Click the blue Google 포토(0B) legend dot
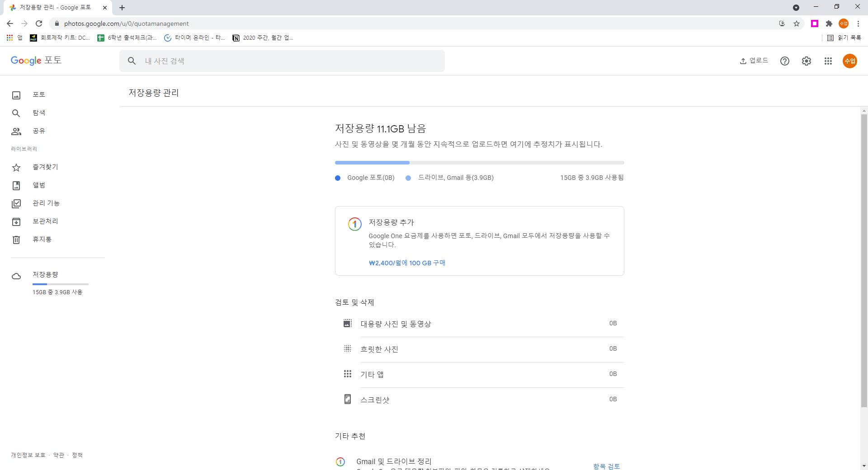 tap(338, 178)
